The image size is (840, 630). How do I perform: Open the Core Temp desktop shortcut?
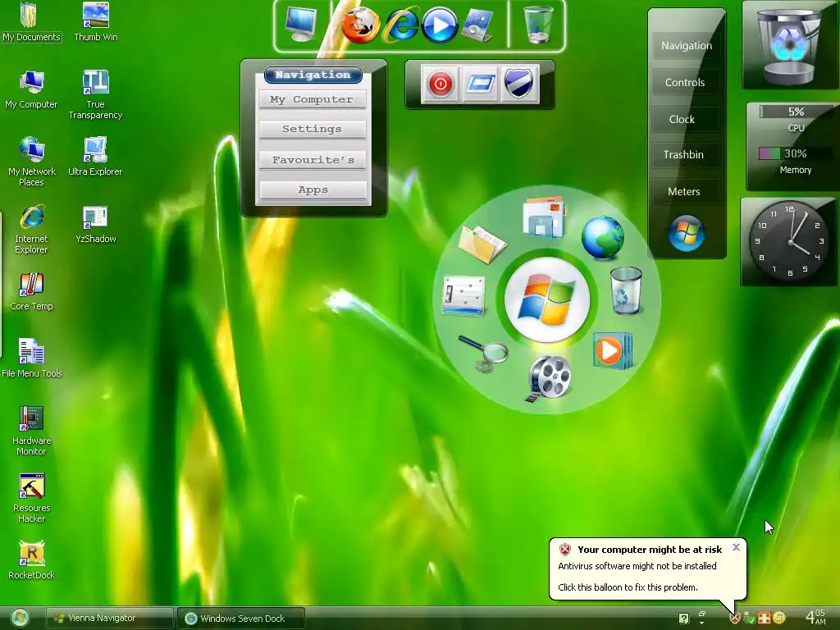31,292
